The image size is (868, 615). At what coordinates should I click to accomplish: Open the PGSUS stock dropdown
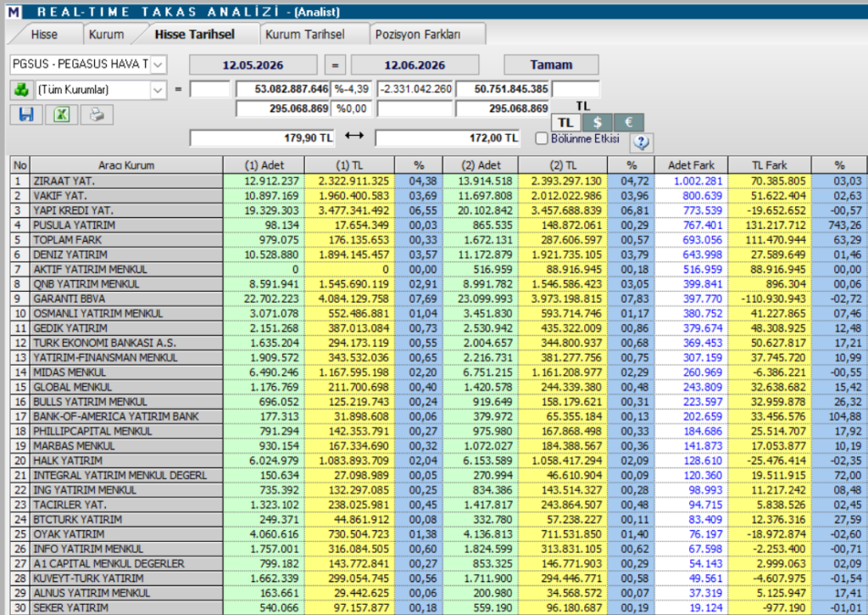[x=158, y=64]
